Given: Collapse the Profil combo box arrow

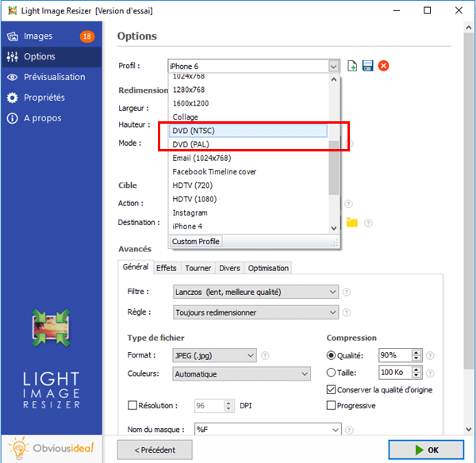Looking at the screenshot, I should [x=334, y=66].
